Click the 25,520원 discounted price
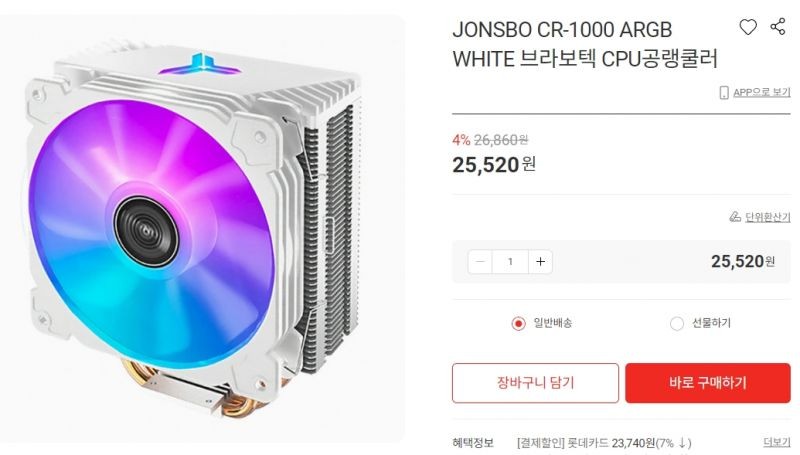Image resolution: width=800 pixels, height=455 pixels. click(x=494, y=165)
